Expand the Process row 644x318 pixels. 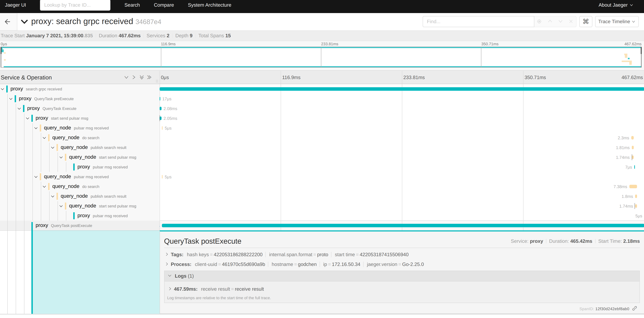[x=167, y=264]
